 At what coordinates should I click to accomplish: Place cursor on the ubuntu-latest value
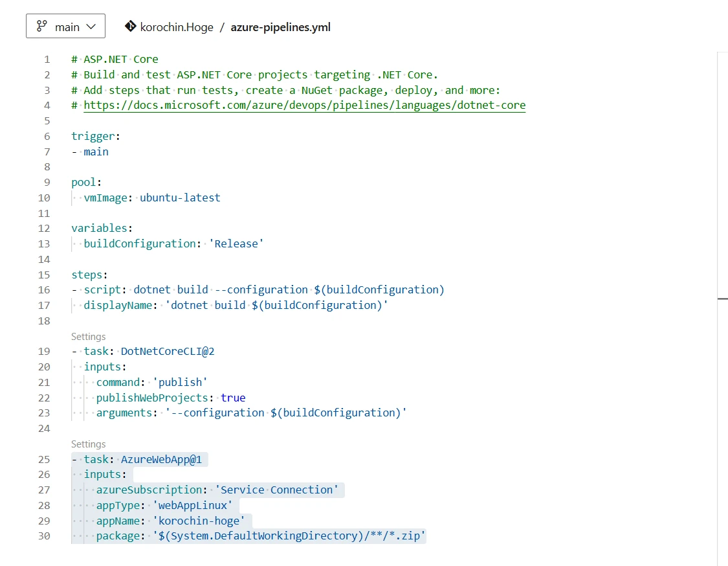pyautogui.click(x=180, y=198)
